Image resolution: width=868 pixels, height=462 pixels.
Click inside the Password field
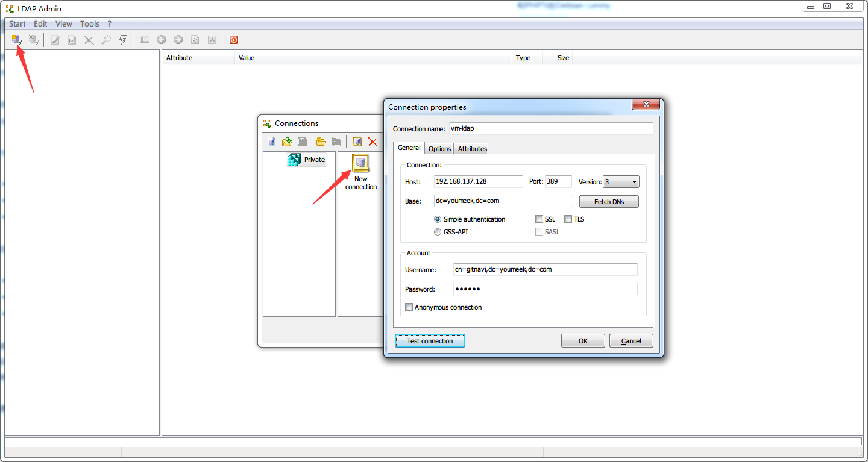[x=542, y=289]
